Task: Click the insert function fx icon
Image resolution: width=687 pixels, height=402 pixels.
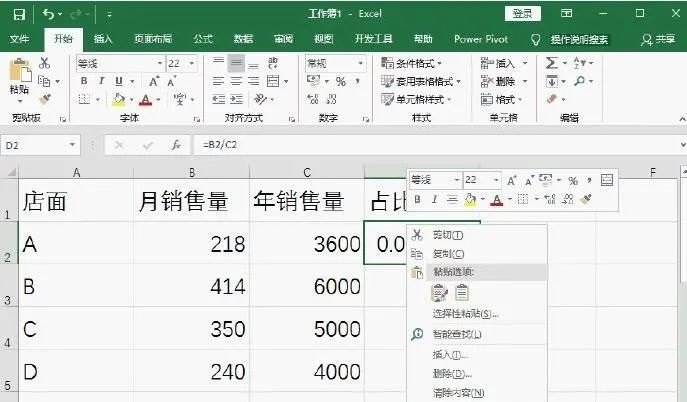Action: (x=176, y=145)
